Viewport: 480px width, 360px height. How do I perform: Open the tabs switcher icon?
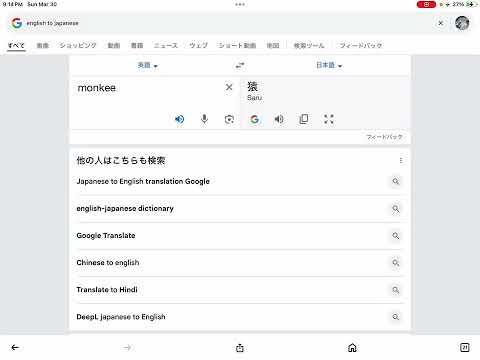pyautogui.click(x=465, y=347)
